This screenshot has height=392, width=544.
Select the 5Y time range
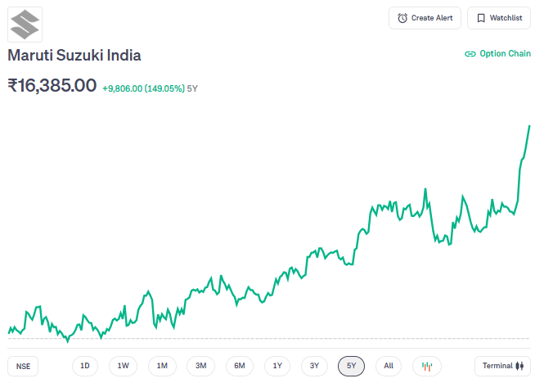[x=351, y=366]
